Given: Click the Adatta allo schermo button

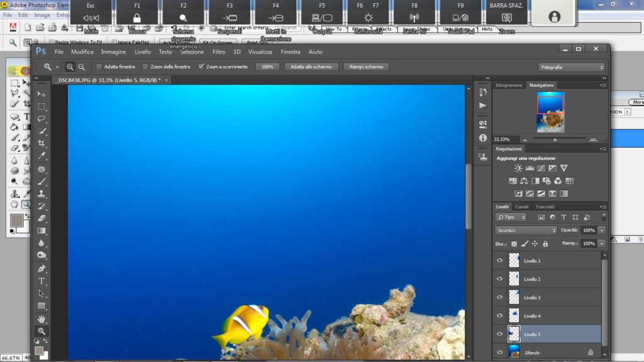Looking at the screenshot, I should point(311,67).
